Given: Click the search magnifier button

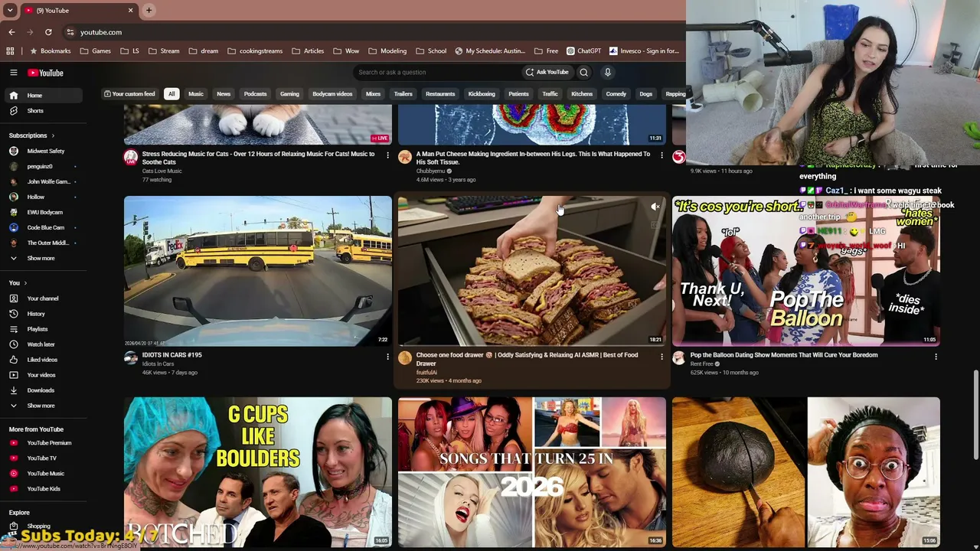Looking at the screenshot, I should [x=583, y=73].
